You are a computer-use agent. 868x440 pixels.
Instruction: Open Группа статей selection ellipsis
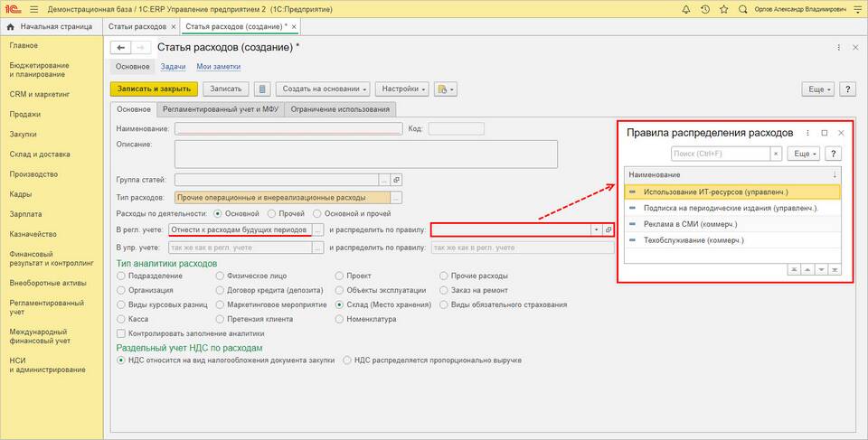click(385, 180)
